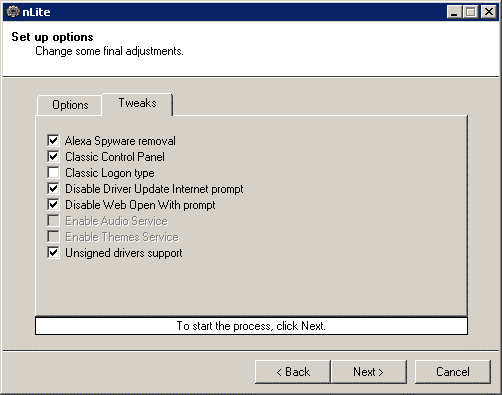This screenshot has height=395, width=502.
Task: Click the 'Set up options' heading
Action: pos(52,37)
